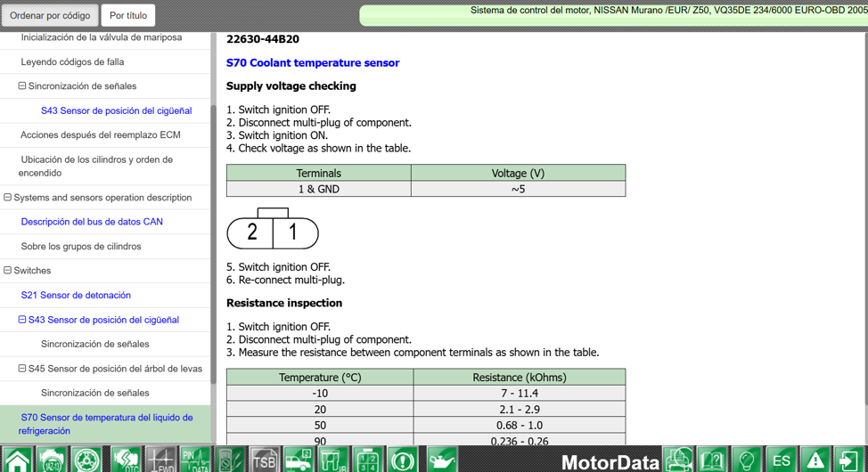The height and width of the screenshot is (472, 868).
Task: Click the 'Voltage (V)' column header
Action: point(518,173)
